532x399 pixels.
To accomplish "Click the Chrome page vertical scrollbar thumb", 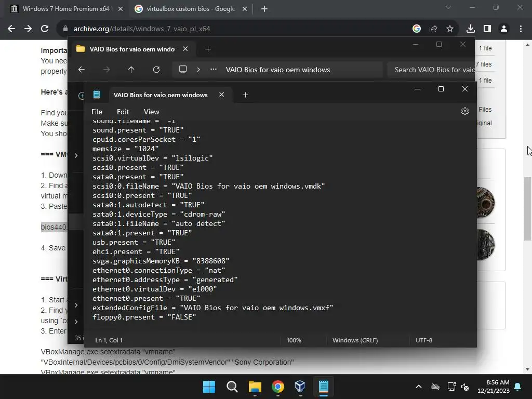I will pyautogui.click(x=528, y=209).
